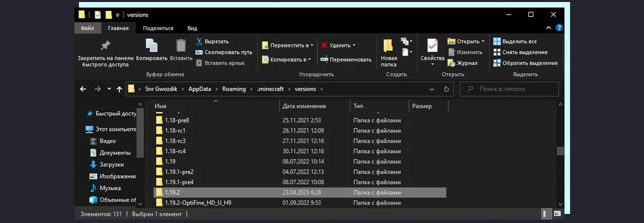This screenshot has width=644, height=223.
Task: Click the file list vertical scrollbar thumb
Action: click(560, 151)
